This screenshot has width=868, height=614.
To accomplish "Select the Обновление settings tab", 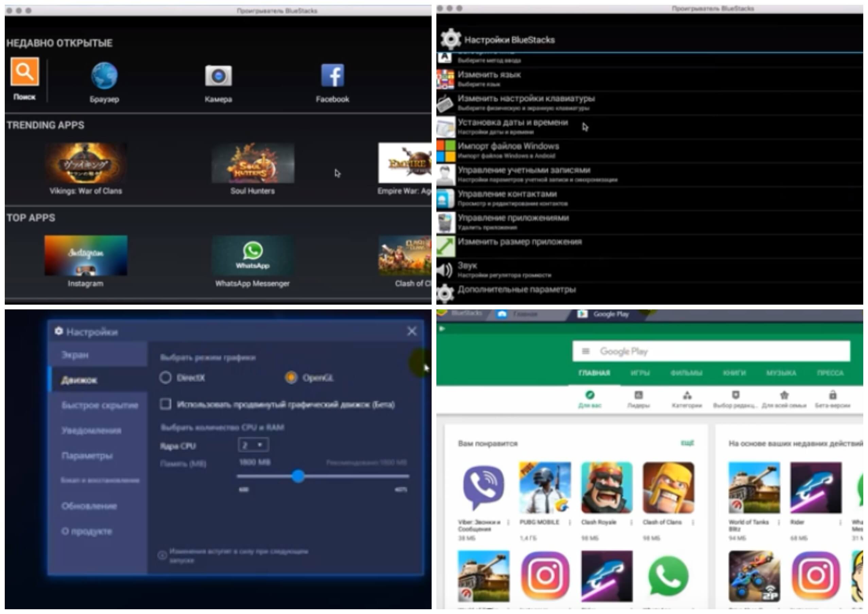I will 98,506.
